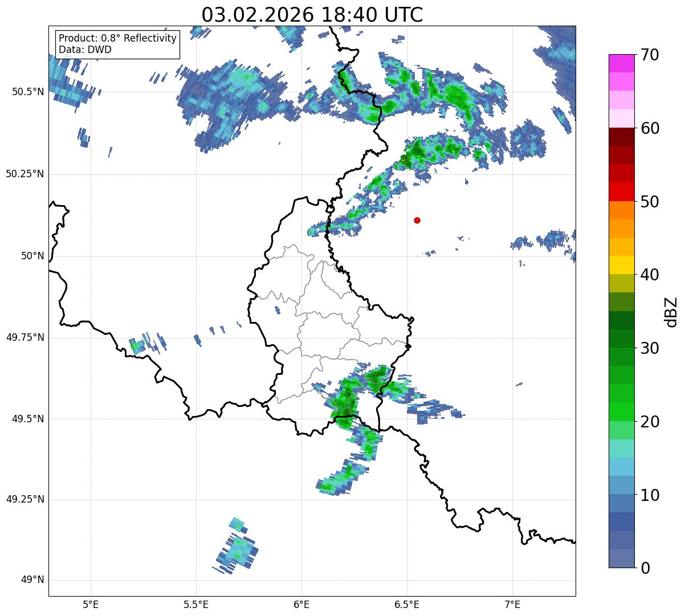Screen dimensions: 685x616
Task: Click the latitude label "49.25°N"
Action: (x=25, y=499)
